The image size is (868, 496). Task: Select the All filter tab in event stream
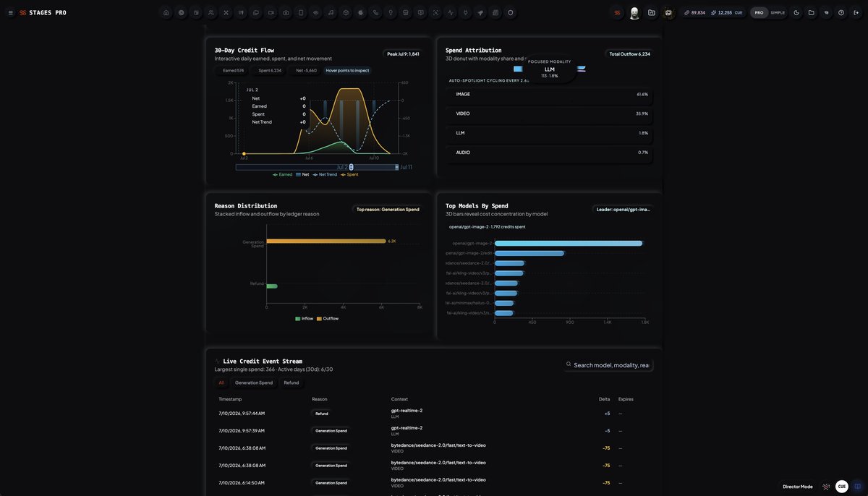coord(221,382)
